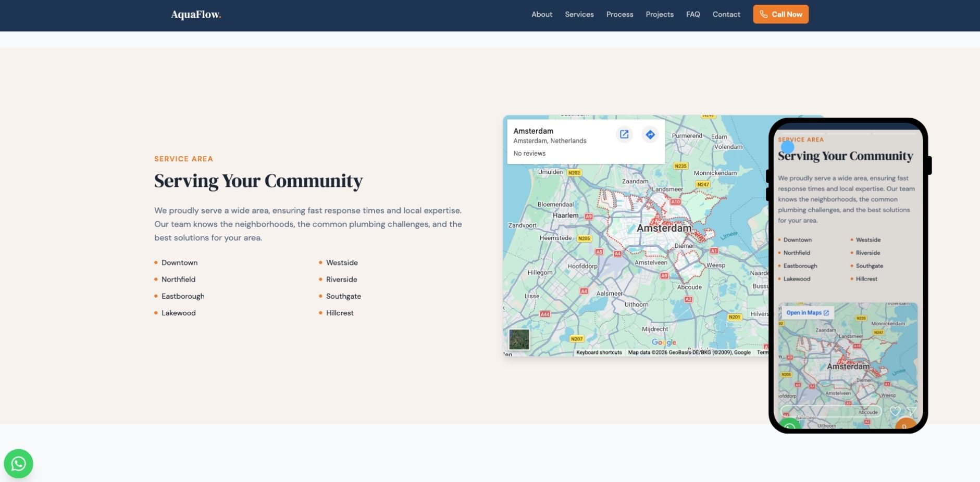Click the Zaandam label on the desktop map
The image size is (980, 482).
pos(635,182)
